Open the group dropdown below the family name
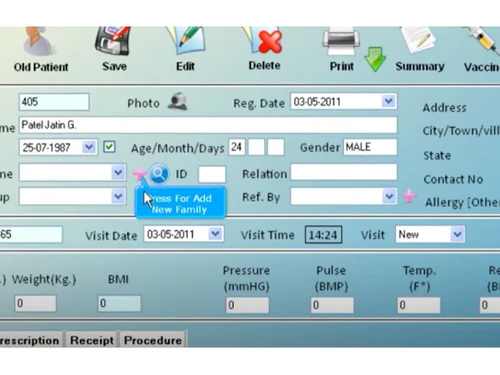Screen dimensions: 500x375 (118, 196)
